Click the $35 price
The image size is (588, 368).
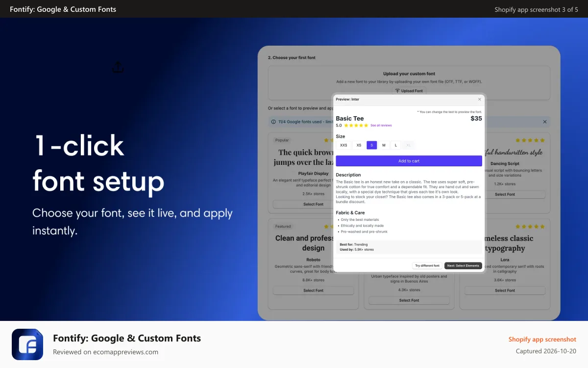pyautogui.click(x=476, y=118)
